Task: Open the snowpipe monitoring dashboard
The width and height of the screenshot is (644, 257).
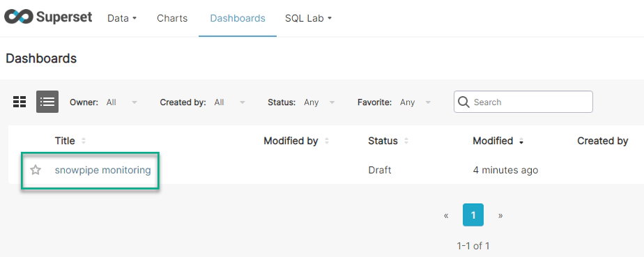Action: (102, 169)
